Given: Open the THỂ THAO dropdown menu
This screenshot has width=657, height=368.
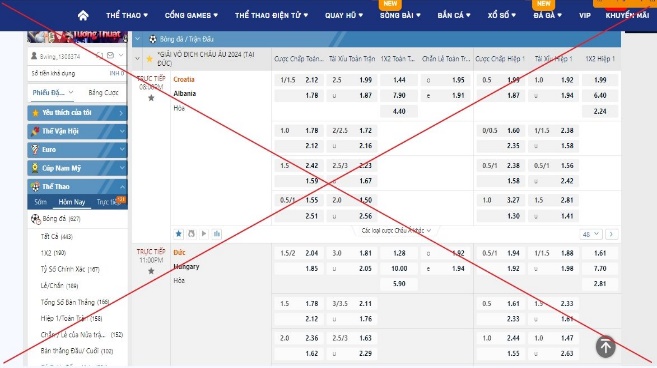Looking at the screenshot, I should pyautogui.click(x=127, y=16).
